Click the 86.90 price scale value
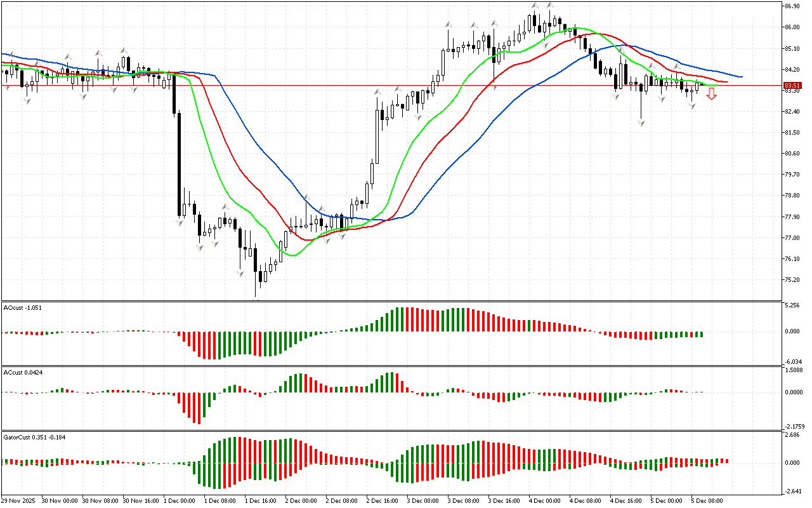Viewport: 812px width, 508px height. [x=791, y=6]
